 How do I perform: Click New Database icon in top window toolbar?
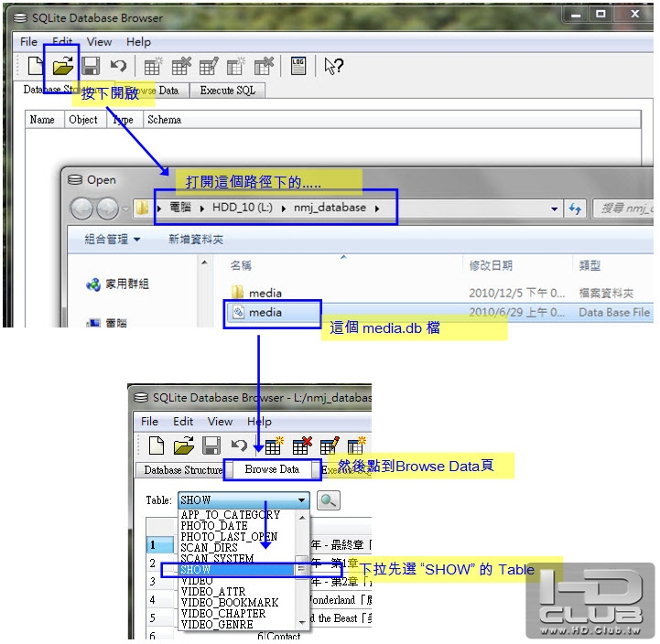[36, 66]
